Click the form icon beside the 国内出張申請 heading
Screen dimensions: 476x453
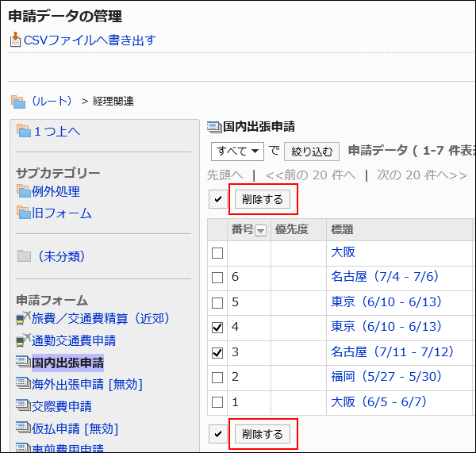point(214,127)
